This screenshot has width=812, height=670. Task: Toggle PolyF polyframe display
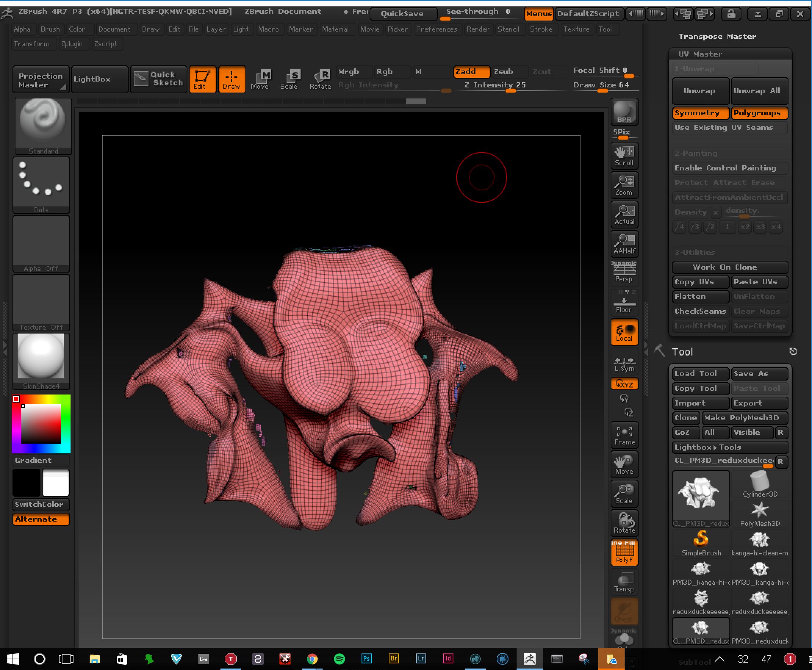(624, 553)
